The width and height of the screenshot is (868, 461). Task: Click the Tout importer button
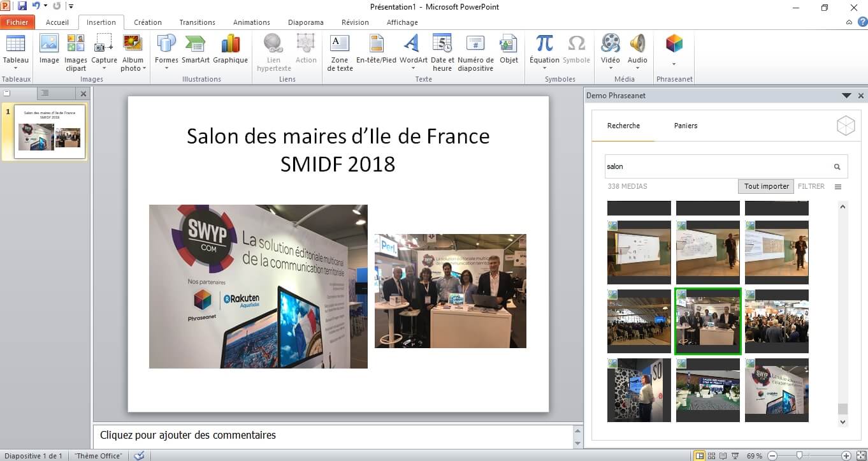pyautogui.click(x=767, y=186)
